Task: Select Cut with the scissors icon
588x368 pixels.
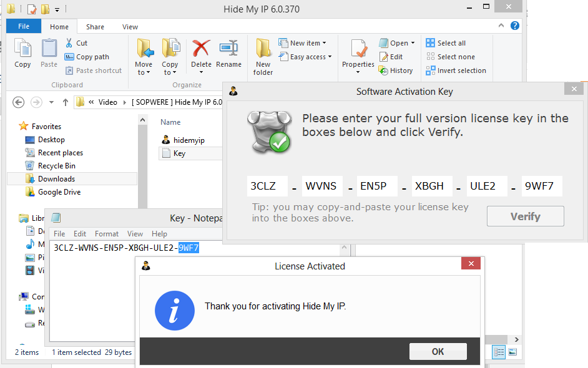Action: pyautogui.click(x=76, y=43)
